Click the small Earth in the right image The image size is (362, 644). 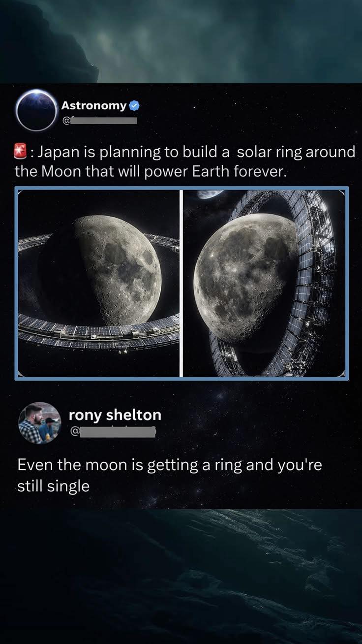pyautogui.click(x=210, y=194)
